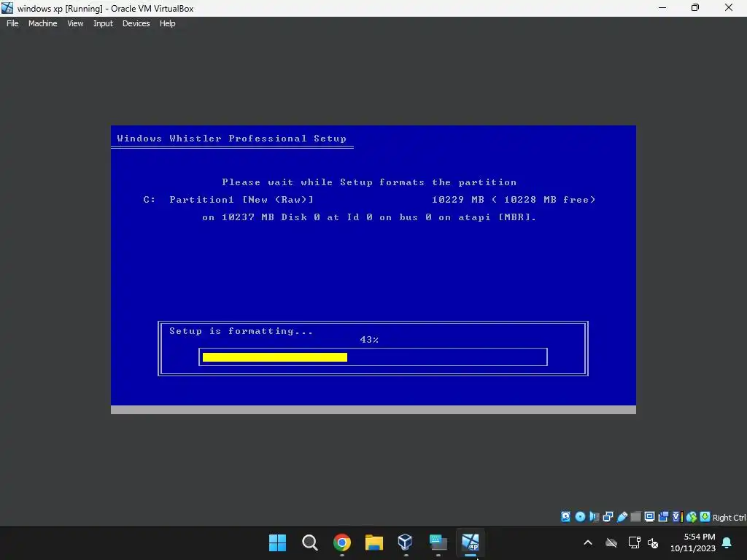
Task: Click the USB devices status icon
Action: pos(622,517)
